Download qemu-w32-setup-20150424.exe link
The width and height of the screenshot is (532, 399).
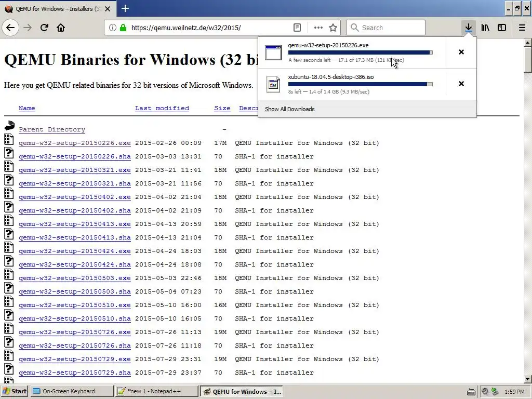click(x=75, y=251)
